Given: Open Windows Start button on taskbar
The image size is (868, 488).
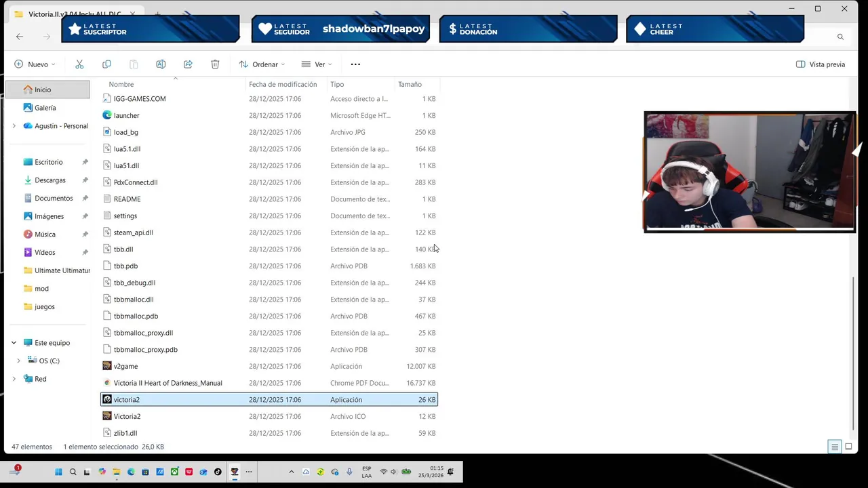Looking at the screenshot, I should point(58,472).
